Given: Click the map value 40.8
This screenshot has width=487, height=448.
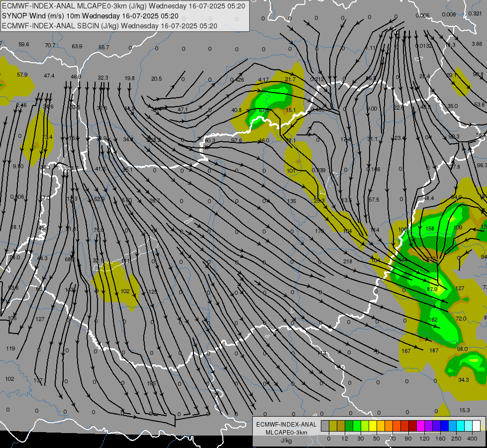Looking at the screenshot, I should (236, 110).
